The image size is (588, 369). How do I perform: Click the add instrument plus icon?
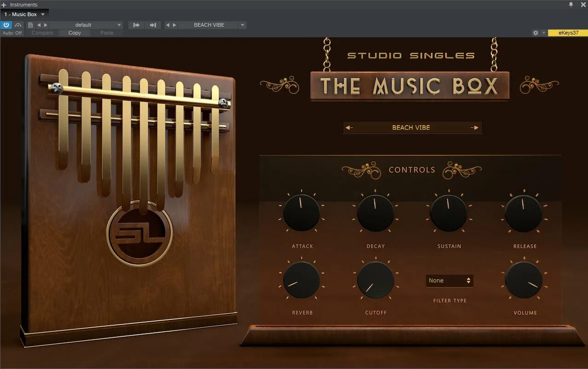click(x=4, y=5)
